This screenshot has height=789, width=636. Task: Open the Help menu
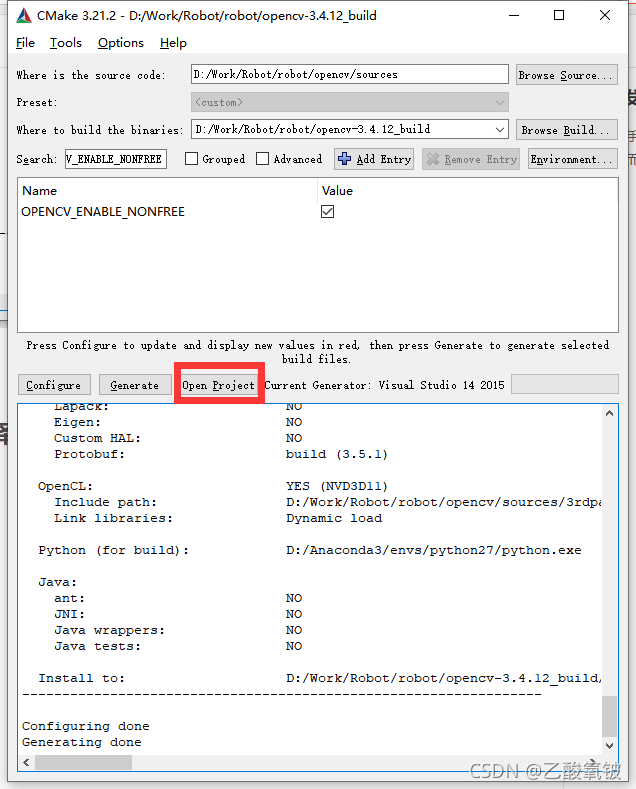(x=173, y=43)
